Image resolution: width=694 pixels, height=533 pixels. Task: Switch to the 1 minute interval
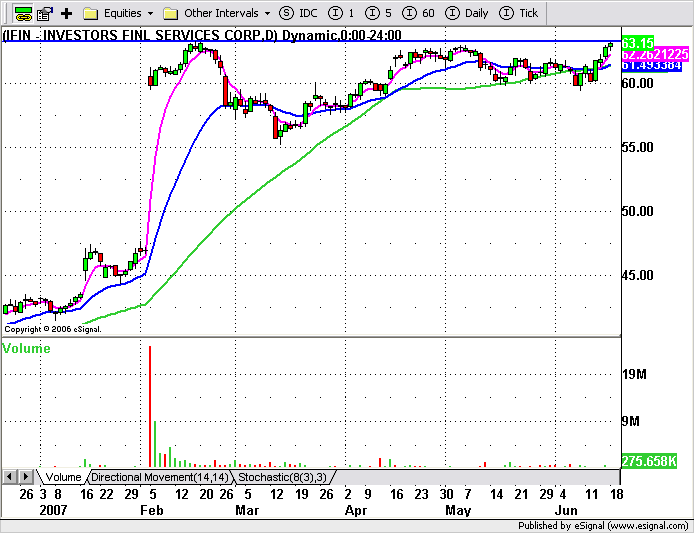click(341, 13)
